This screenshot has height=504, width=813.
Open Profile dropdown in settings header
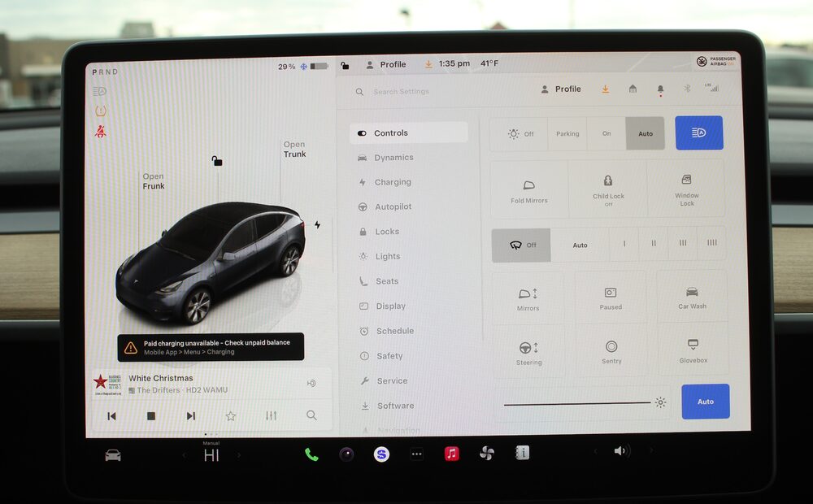pos(561,89)
